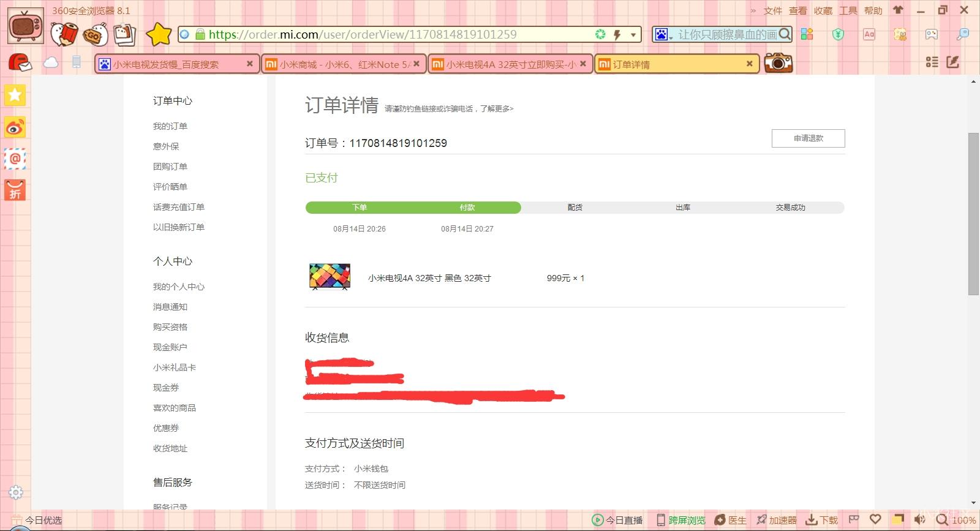Open 话费充值订单 link
980x531 pixels.
click(179, 207)
